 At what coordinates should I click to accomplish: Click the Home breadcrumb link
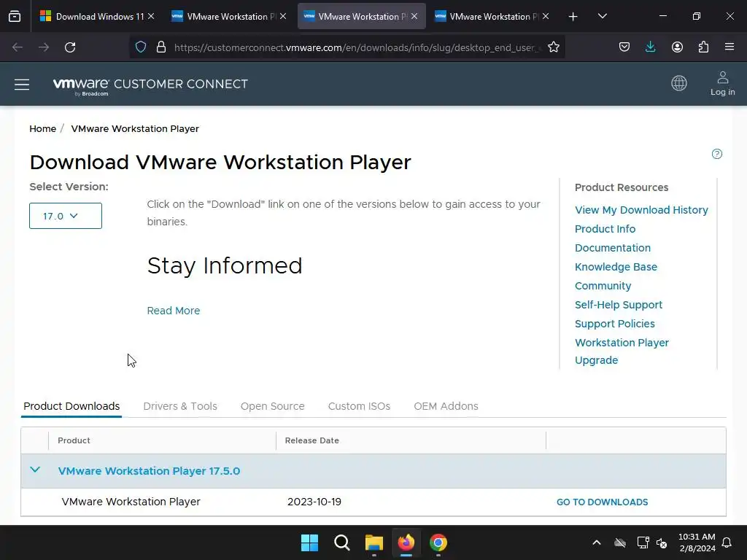43,128
